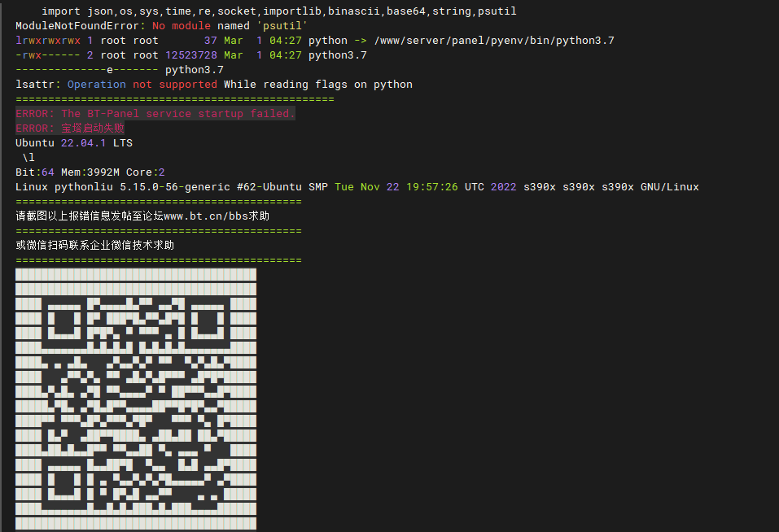Click the import json,os,sys line

point(278,11)
